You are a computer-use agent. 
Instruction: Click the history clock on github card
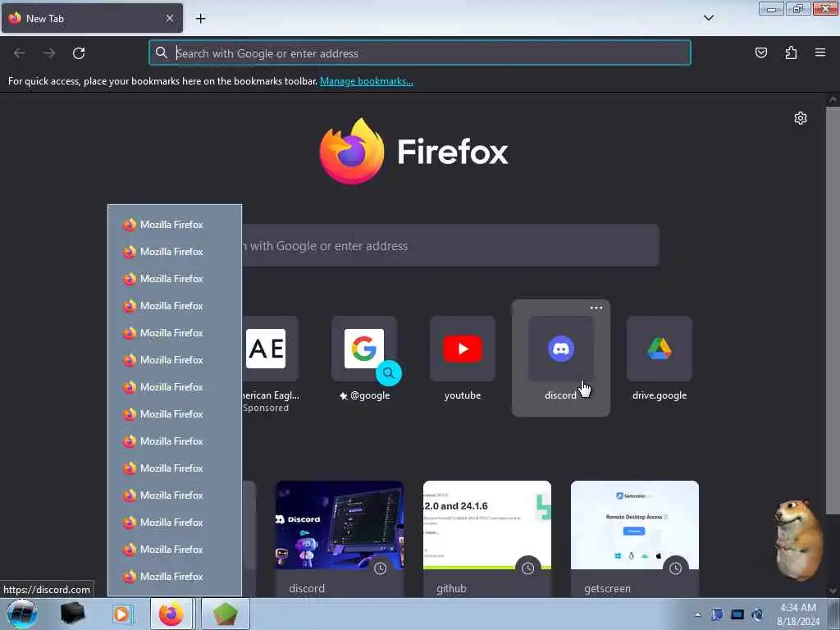[x=527, y=568]
